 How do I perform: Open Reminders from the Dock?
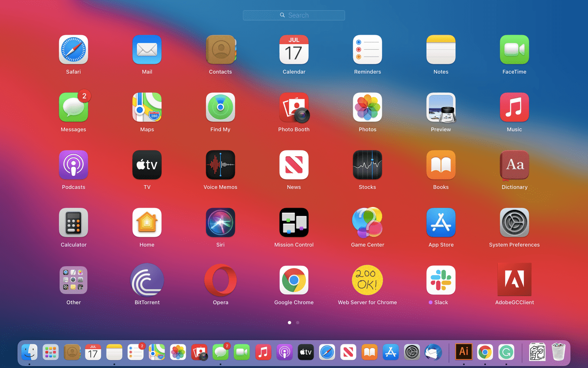click(x=136, y=352)
